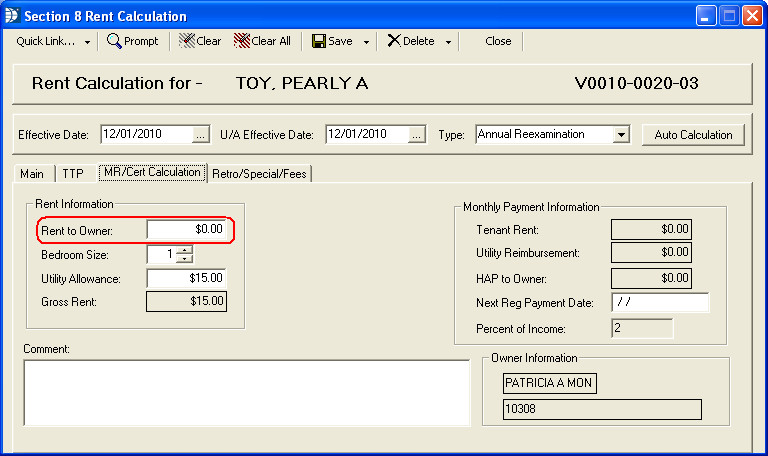Run Auto Calculation
Screen dimensions: 768x456
coord(693,135)
